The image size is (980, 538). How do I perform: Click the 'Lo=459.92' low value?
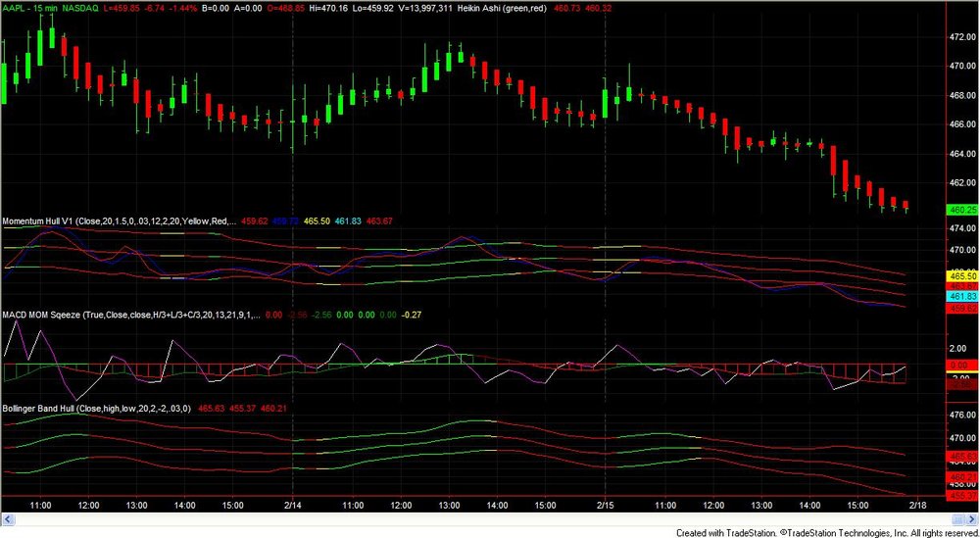click(373, 6)
